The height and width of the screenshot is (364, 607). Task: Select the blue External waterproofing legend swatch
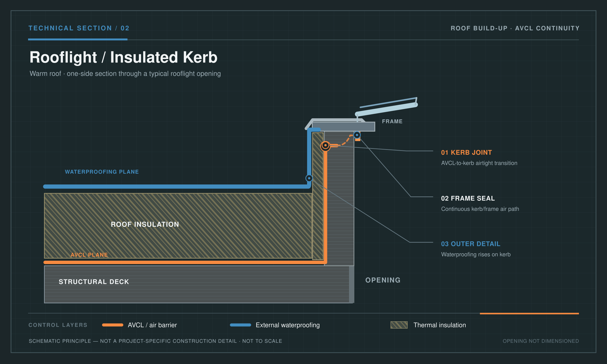click(241, 325)
